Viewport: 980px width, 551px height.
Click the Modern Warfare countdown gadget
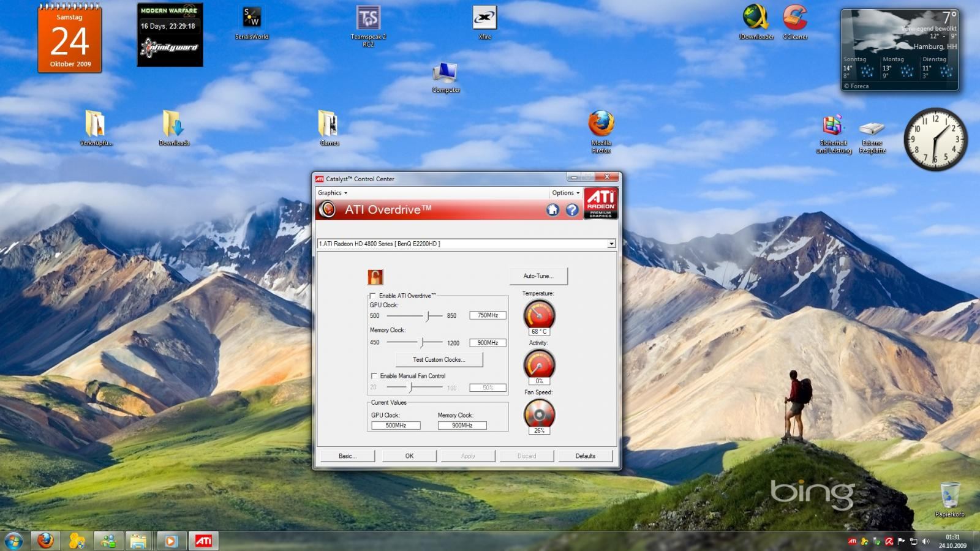point(170,35)
